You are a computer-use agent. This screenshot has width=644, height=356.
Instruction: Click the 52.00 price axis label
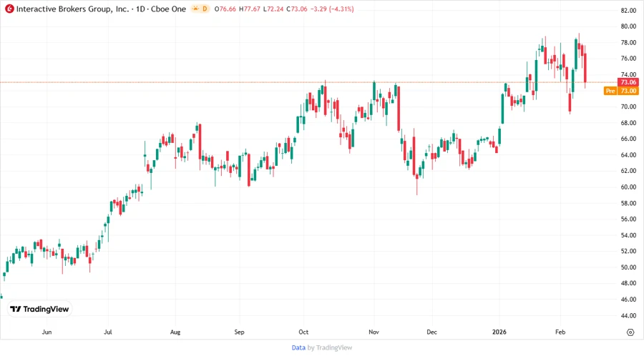pyautogui.click(x=628, y=252)
